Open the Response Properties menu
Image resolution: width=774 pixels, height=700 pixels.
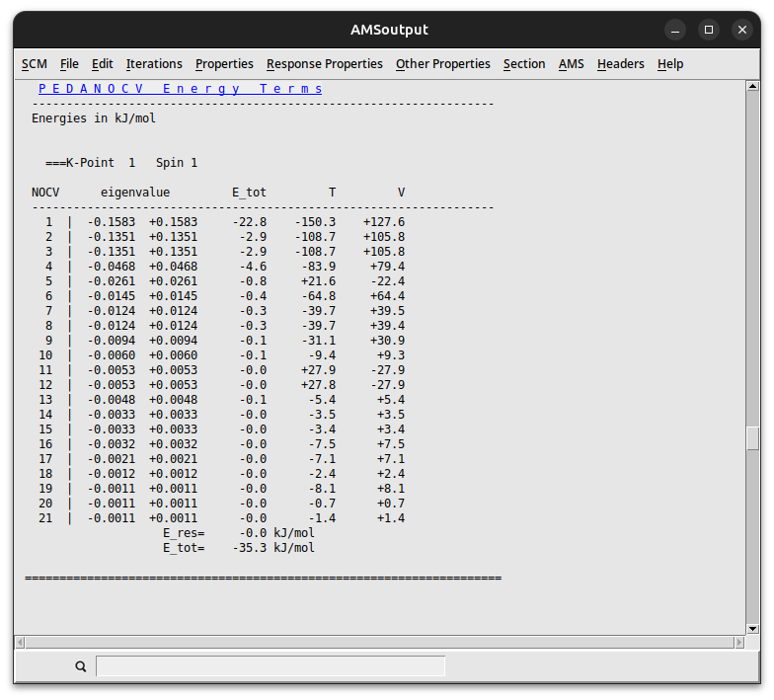pos(324,64)
